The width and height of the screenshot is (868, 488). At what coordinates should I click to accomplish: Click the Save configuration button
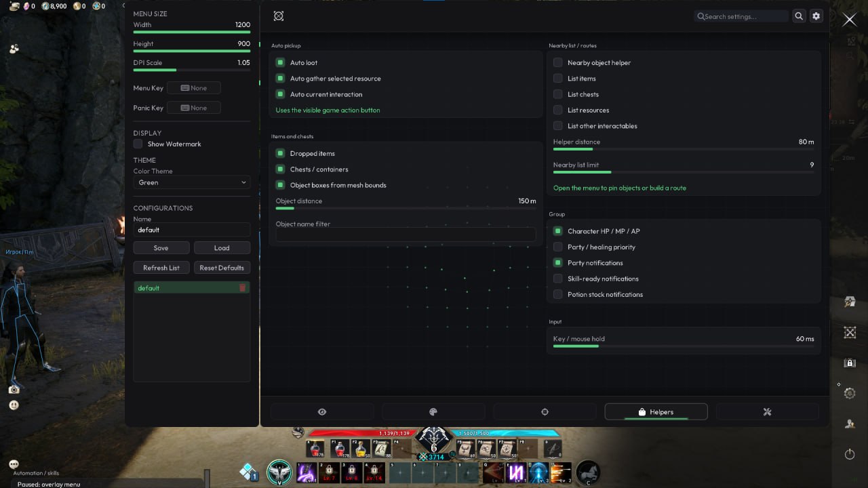(x=161, y=248)
